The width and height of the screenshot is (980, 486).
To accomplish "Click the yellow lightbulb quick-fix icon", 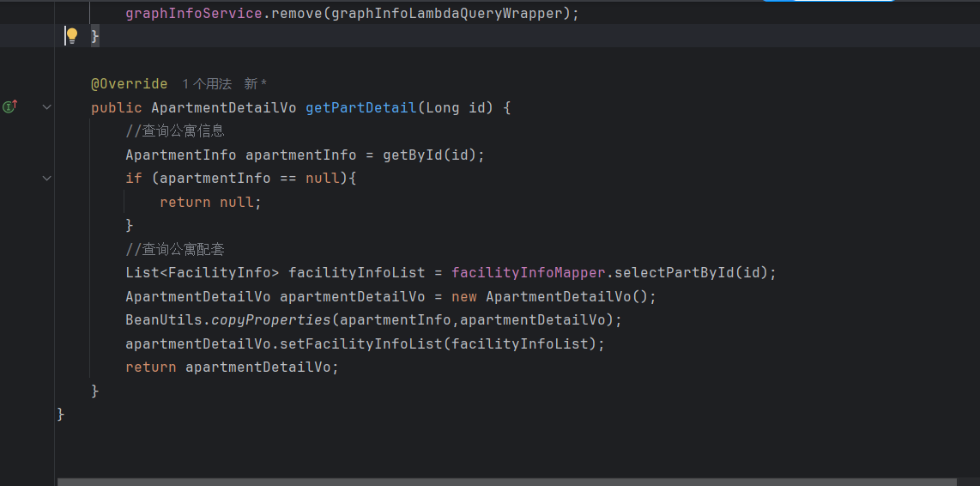I will (72, 36).
